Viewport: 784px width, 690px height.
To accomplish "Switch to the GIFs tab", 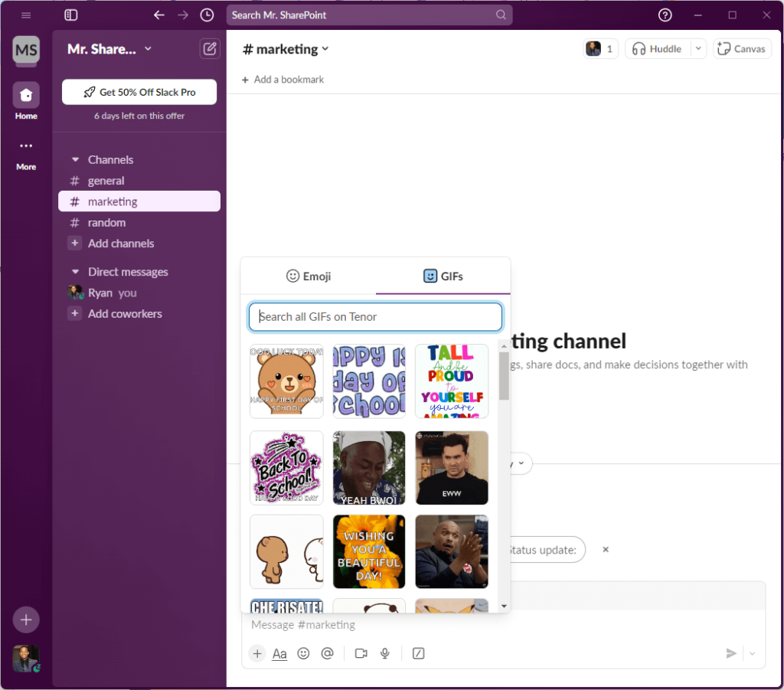I will (443, 276).
